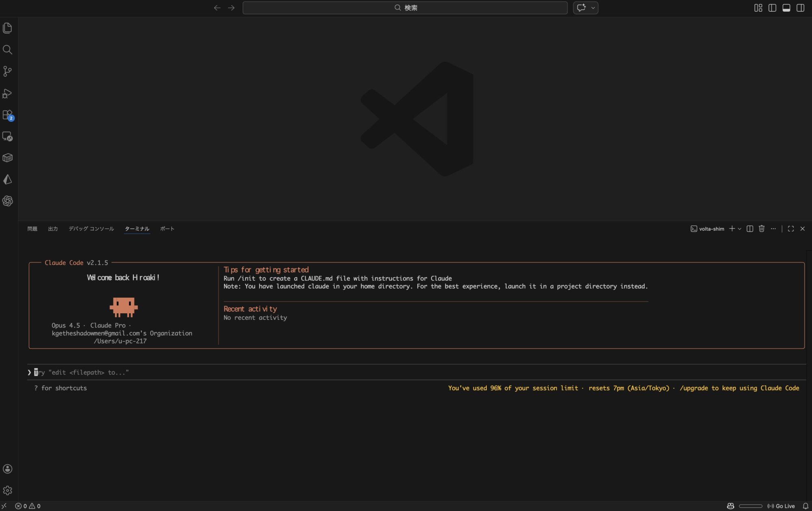Toggle secondary sidebar visibility

tap(800, 8)
